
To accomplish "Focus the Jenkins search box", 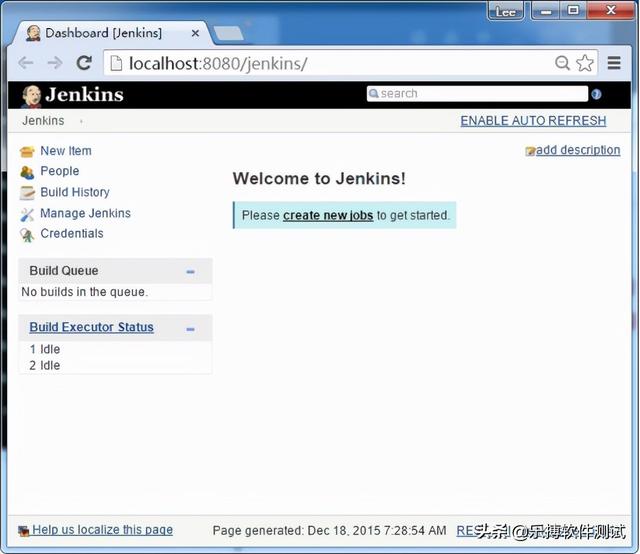I will (x=477, y=93).
